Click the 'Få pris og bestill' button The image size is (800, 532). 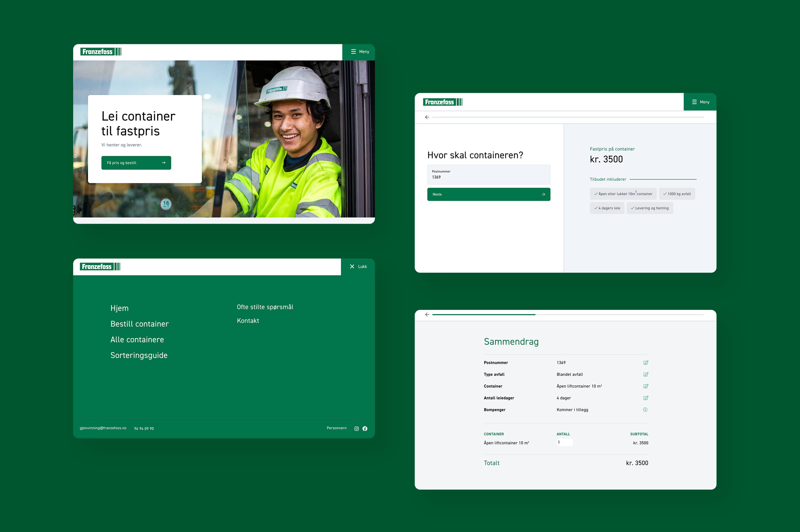tap(136, 163)
